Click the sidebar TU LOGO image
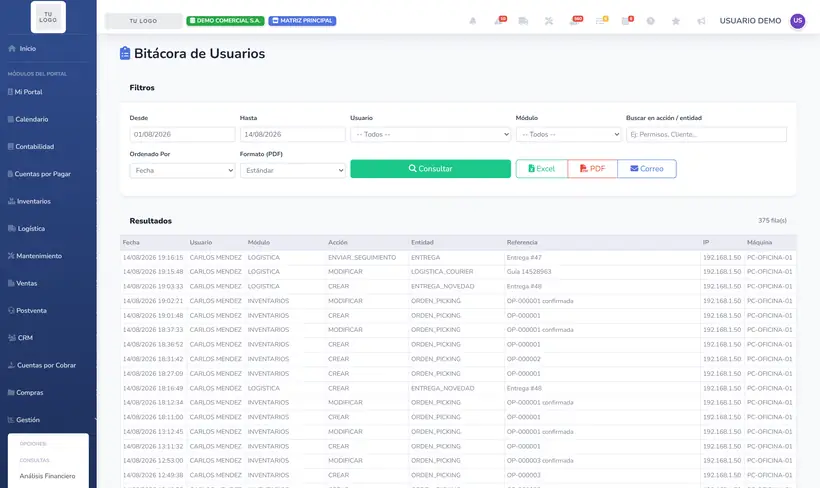820x488 pixels. [x=48, y=17]
